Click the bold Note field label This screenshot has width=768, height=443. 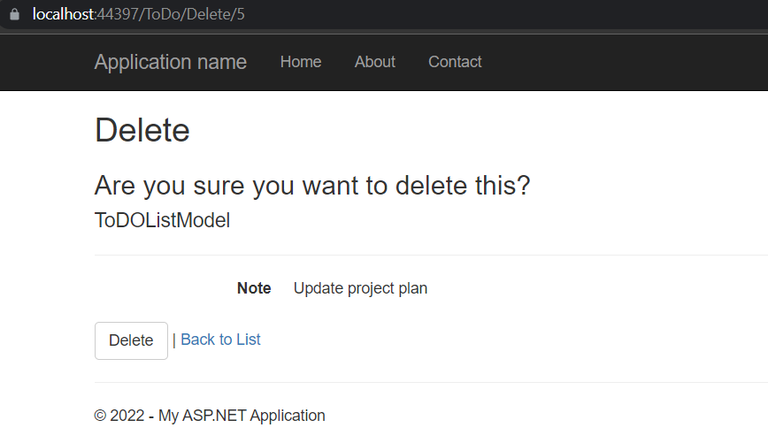(254, 288)
